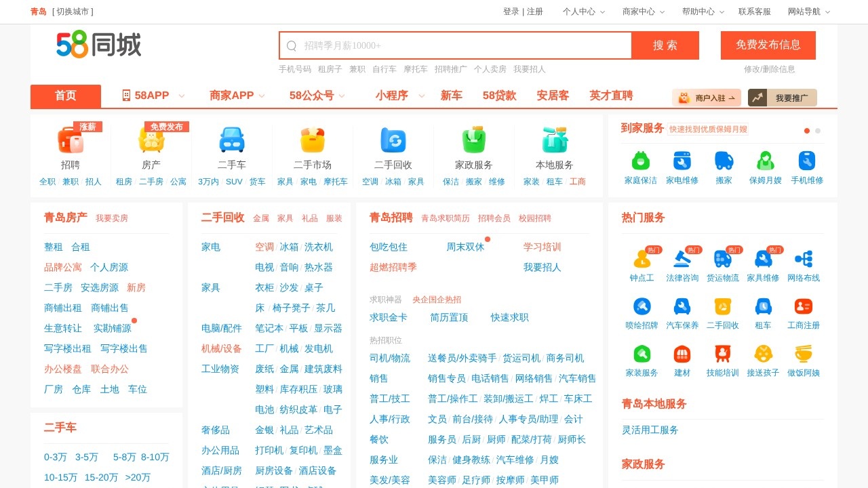Select the first 到家服务 carousel dot
This screenshot has width=868, height=488.
click(x=807, y=131)
